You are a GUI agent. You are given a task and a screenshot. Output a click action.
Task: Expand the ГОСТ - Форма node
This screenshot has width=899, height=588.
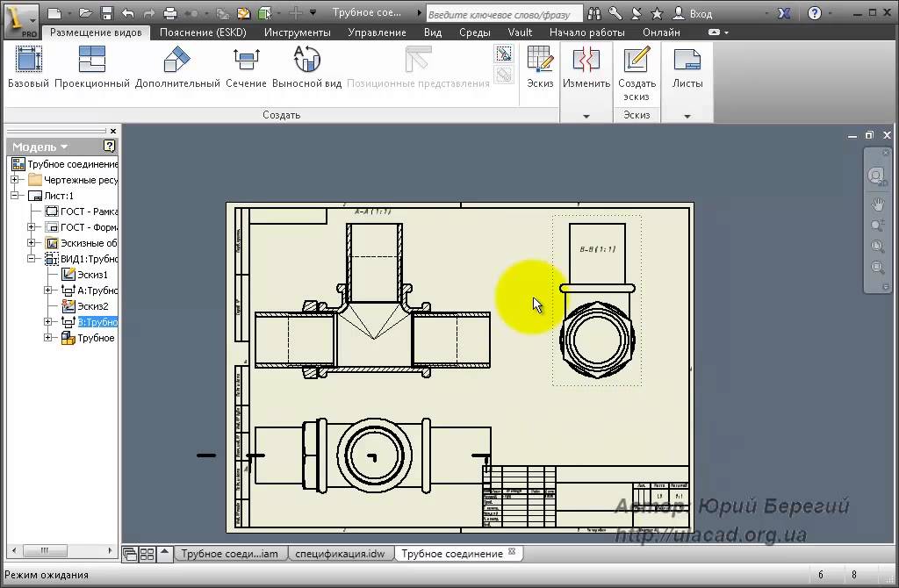[x=32, y=227]
